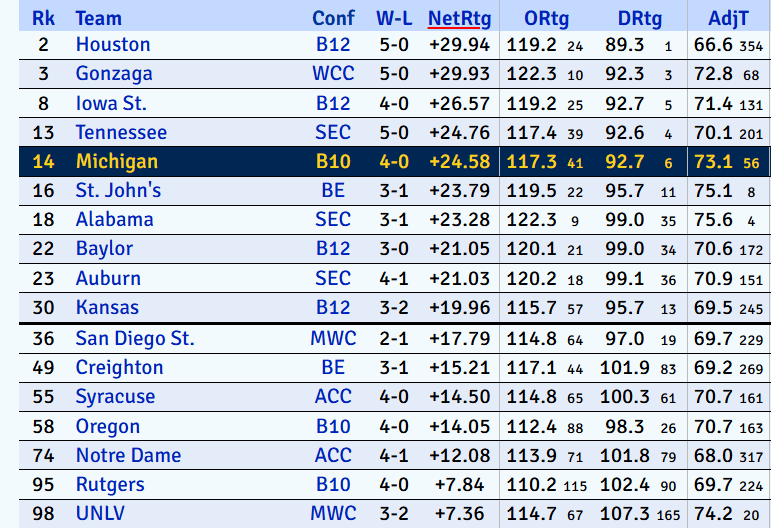This screenshot has height=528, width=771.
Task: Select the Tennessee team link
Action: (x=121, y=133)
